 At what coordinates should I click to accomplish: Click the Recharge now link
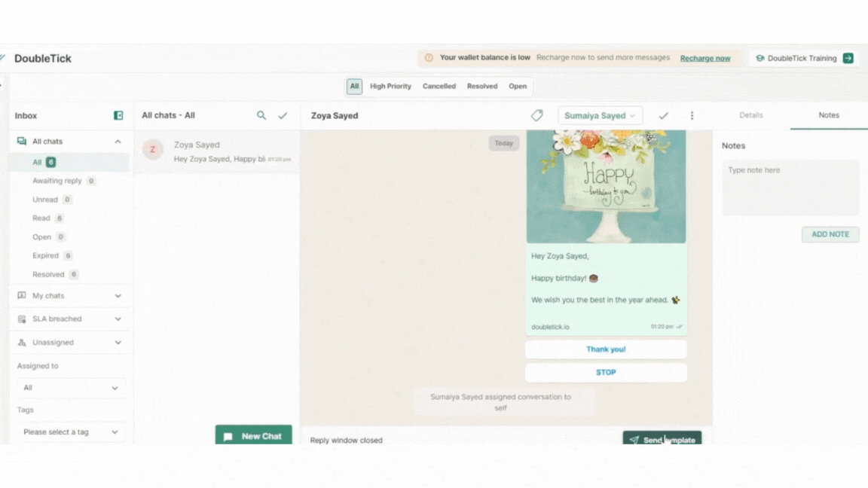coord(704,59)
